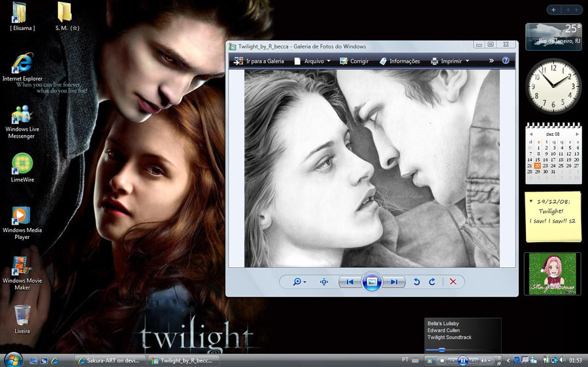Launch Internet Explorer from quick launch
This screenshot has height=367, width=588.
point(55,360)
